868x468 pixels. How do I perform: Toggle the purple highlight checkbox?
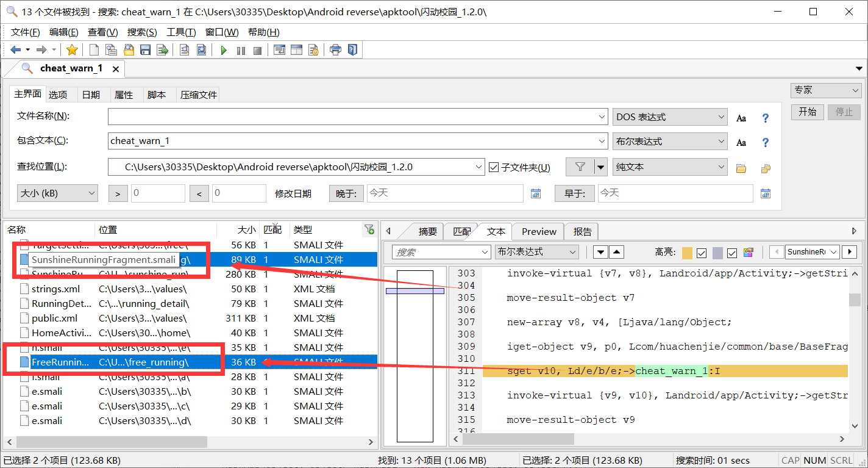click(732, 253)
